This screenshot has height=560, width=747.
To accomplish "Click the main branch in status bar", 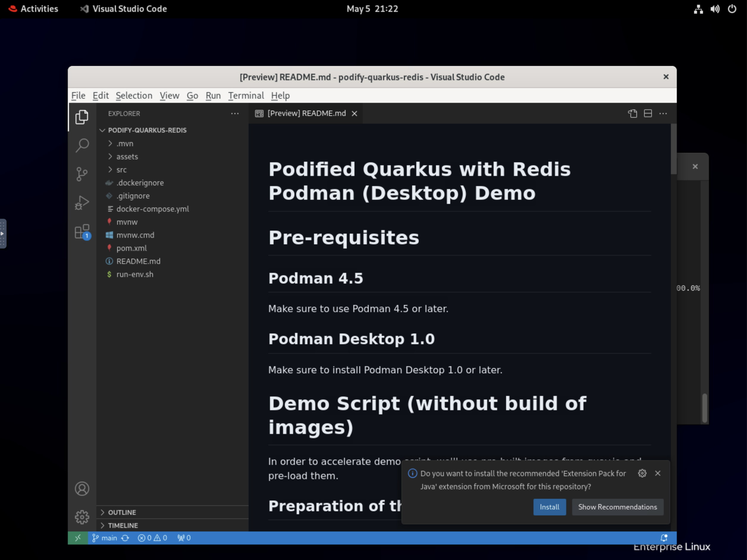I will click(x=105, y=538).
